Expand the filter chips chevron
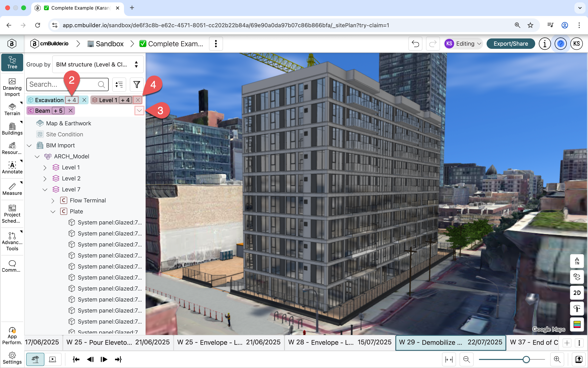 pos(139,111)
